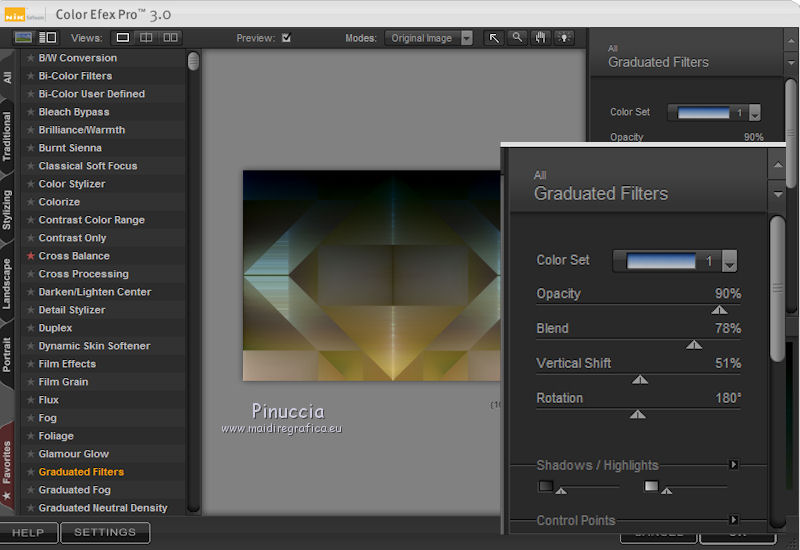Show the filter list with thumbnails
Viewport: 800px width, 550px height.
tap(47, 38)
